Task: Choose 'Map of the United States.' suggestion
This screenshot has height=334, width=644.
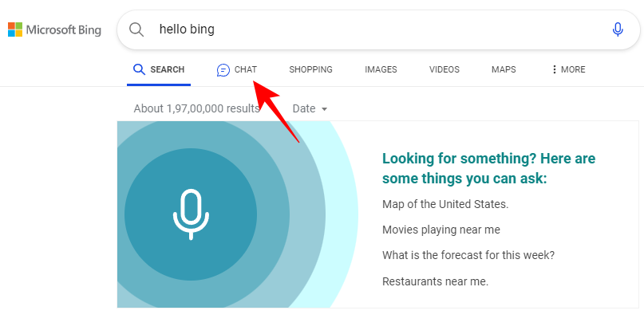Action: 445,204
